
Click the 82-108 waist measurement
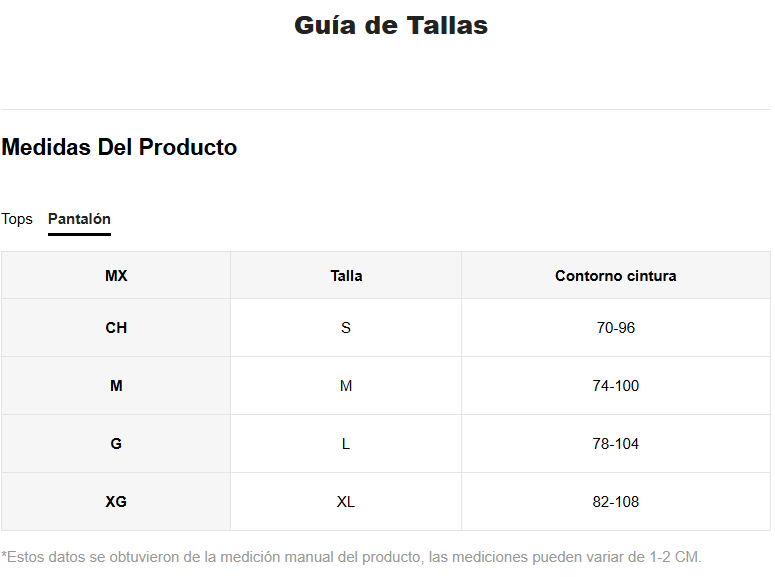click(x=615, y=501)
